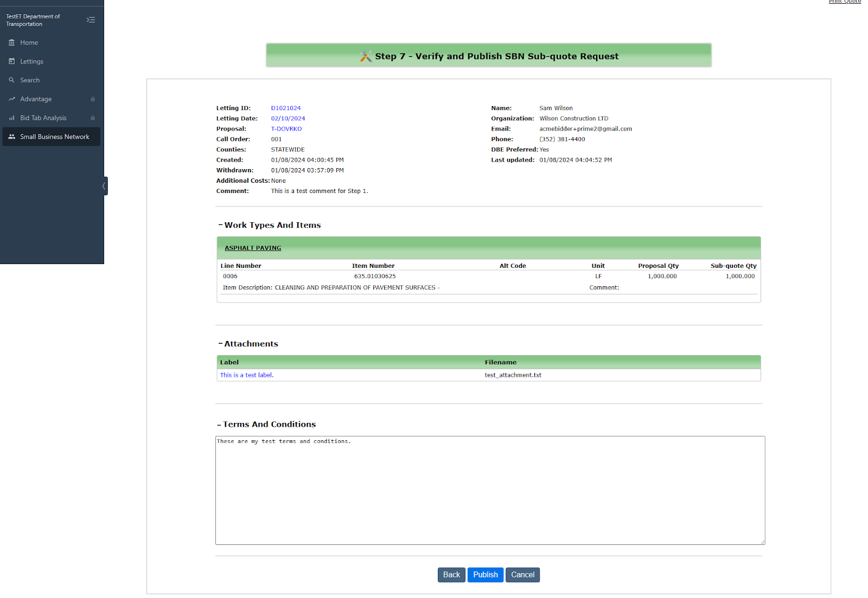
Task: Click the Advantage trend-line icon
Action: point(11,99)
